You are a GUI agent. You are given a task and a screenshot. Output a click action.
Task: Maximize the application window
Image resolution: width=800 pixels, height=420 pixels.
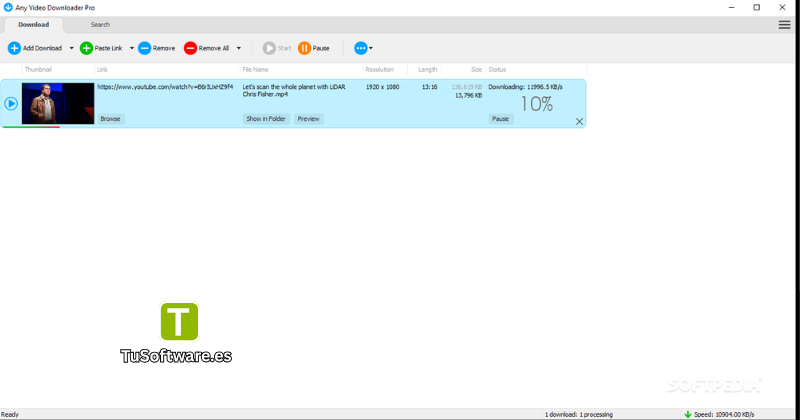click(757, 8)
